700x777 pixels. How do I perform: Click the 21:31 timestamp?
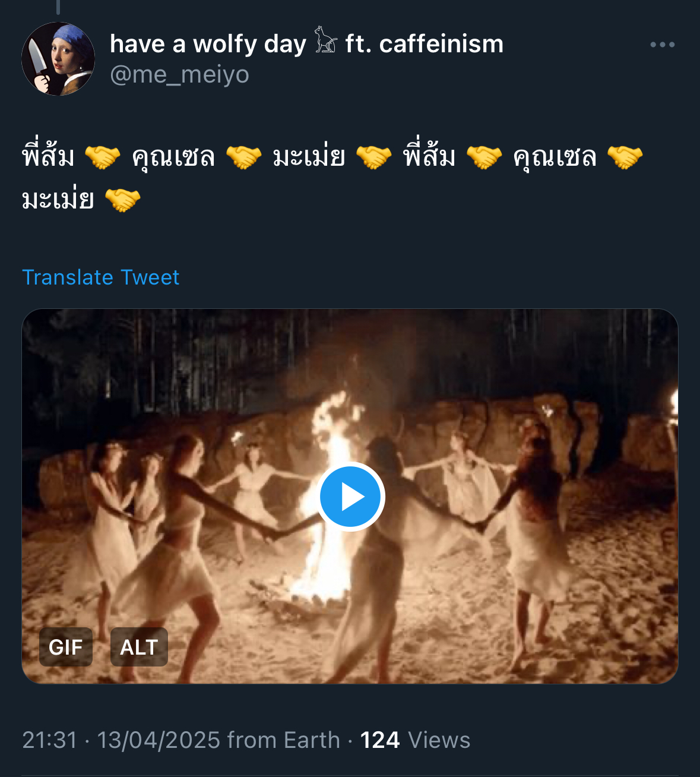click(x=50, y=740)
